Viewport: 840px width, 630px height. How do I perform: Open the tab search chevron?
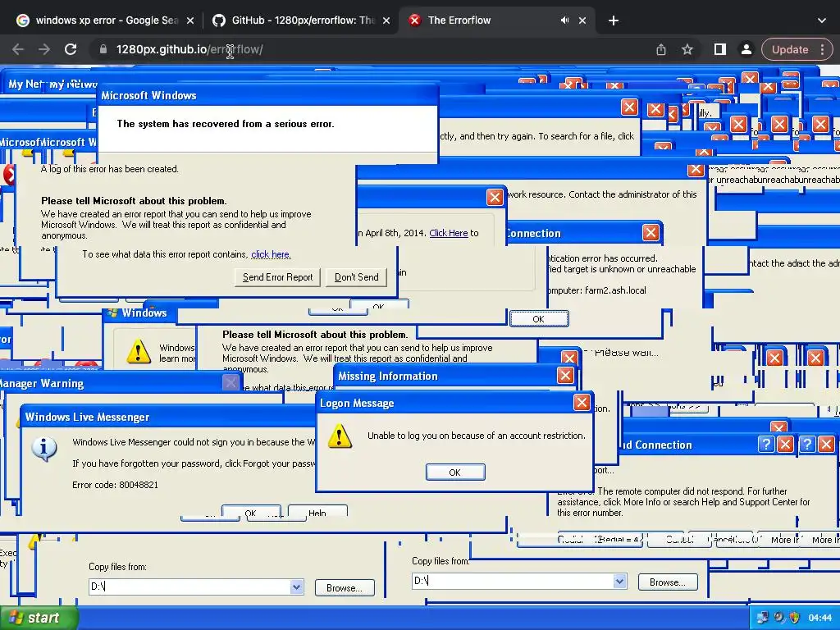click(x=822, y=21)
